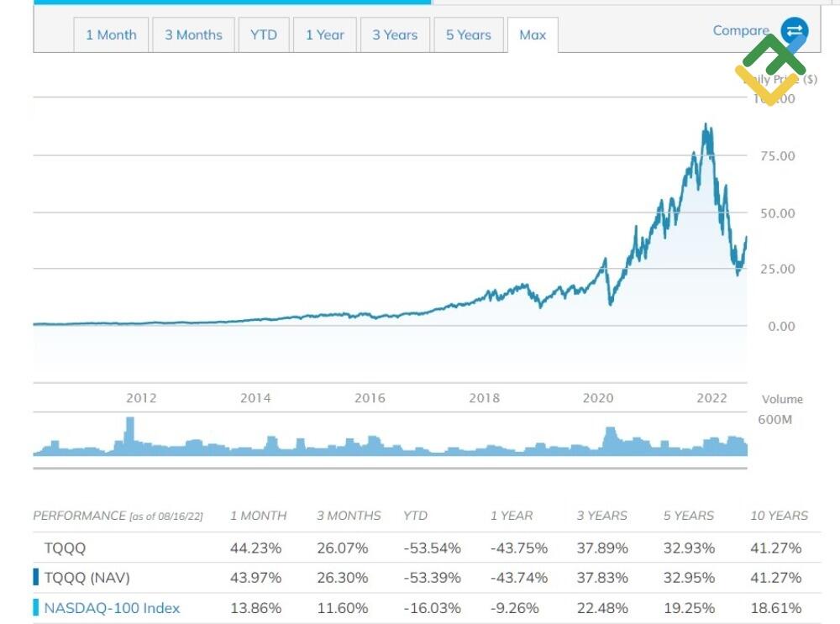The width and height of the screenshot is (840, 624).
Task: View YTD chart performance
Action: 264,34
